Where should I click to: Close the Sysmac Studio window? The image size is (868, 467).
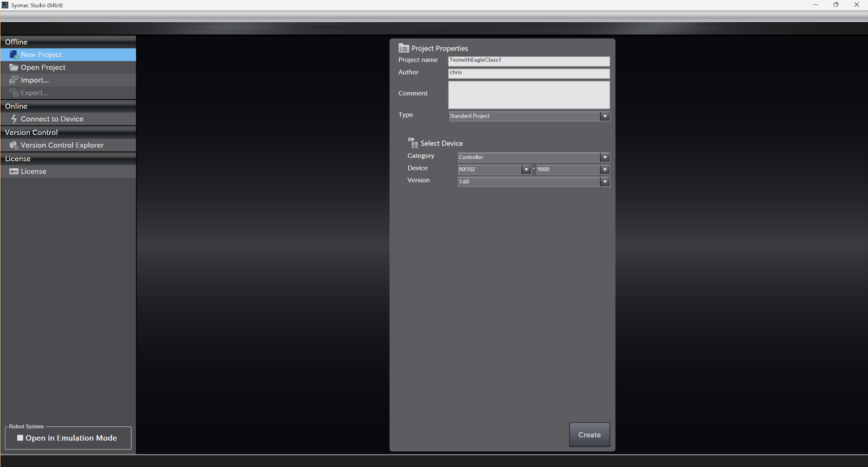coord(857,5)
